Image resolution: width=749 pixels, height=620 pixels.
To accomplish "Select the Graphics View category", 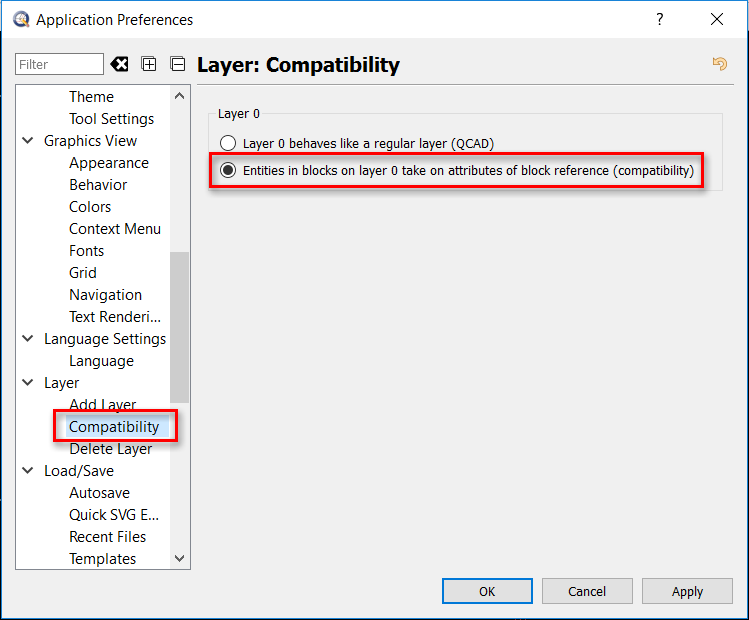I will (90, 141).
